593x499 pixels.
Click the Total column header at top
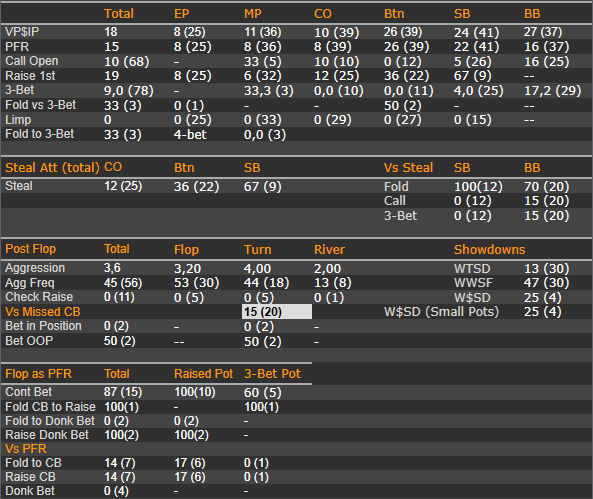(119, 14)
